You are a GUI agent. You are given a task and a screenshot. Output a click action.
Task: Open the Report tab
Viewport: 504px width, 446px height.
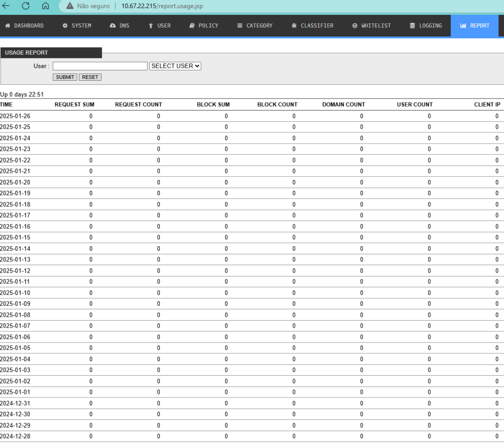(x=475, y=26)
